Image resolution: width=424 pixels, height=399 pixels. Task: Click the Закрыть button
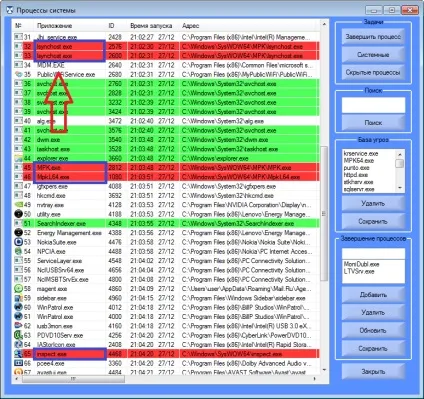pos(373,371)
